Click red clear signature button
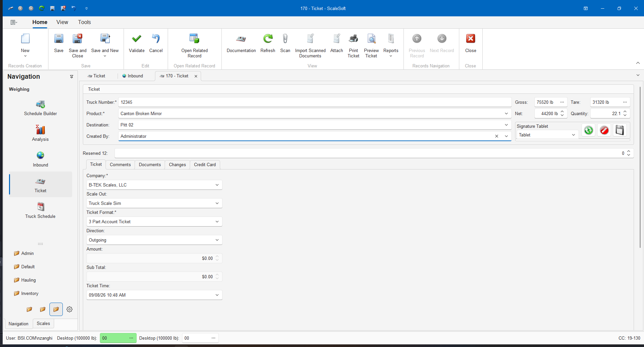 [604, 130]
